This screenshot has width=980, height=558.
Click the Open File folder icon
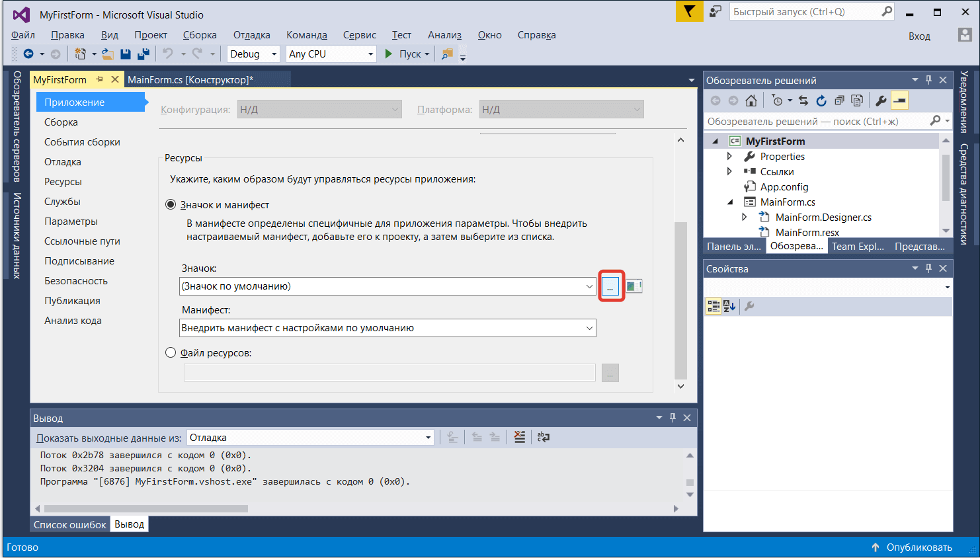(107, 54)
